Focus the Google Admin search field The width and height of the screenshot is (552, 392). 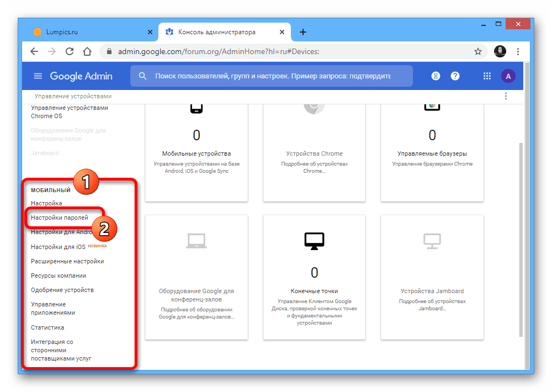pyautogui.click(x=273, y=76)
